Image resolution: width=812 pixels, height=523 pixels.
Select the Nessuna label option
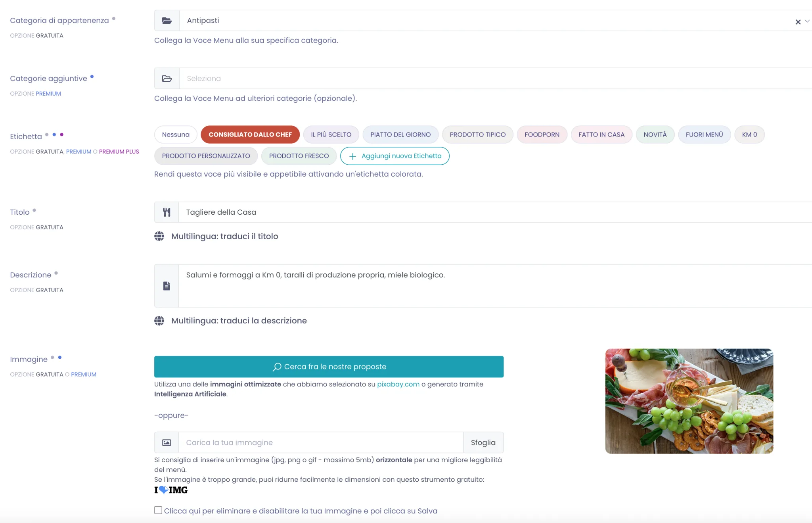176,135
